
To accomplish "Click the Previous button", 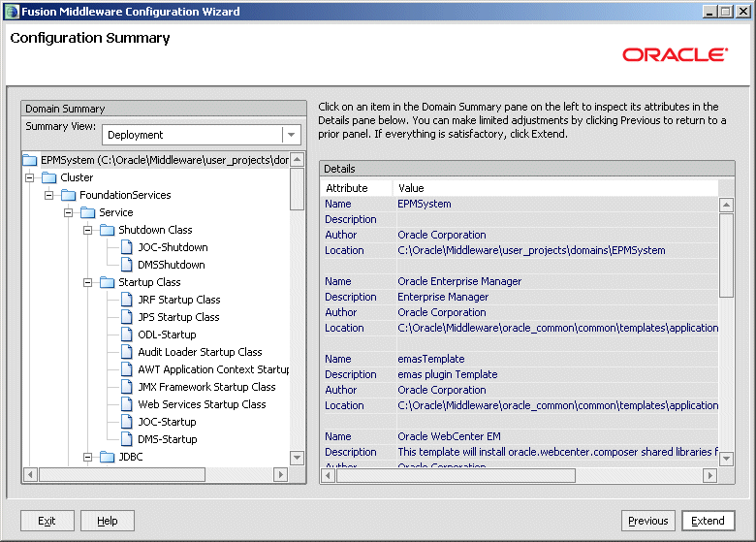I will 648,521.
